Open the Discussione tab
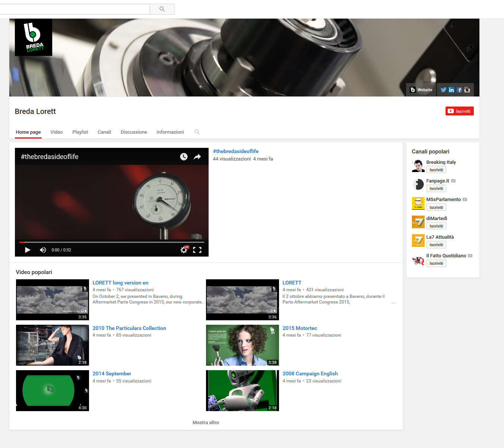 point(134,132)
